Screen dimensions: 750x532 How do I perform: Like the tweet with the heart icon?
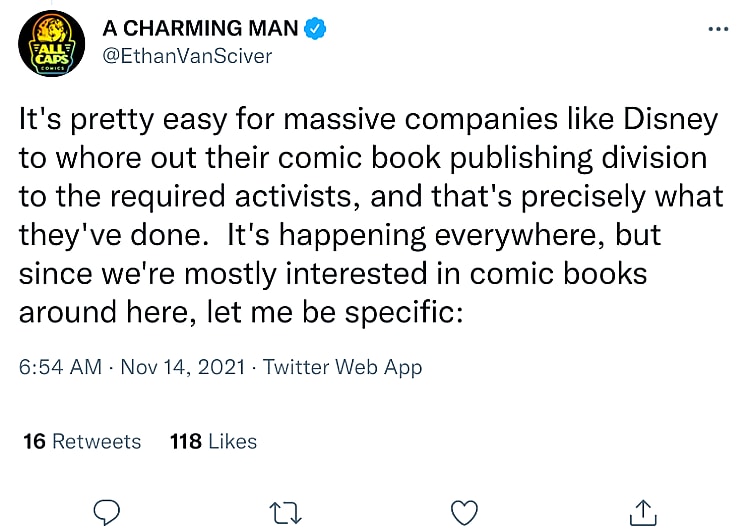pyautogui.click(x=464, y=513)
